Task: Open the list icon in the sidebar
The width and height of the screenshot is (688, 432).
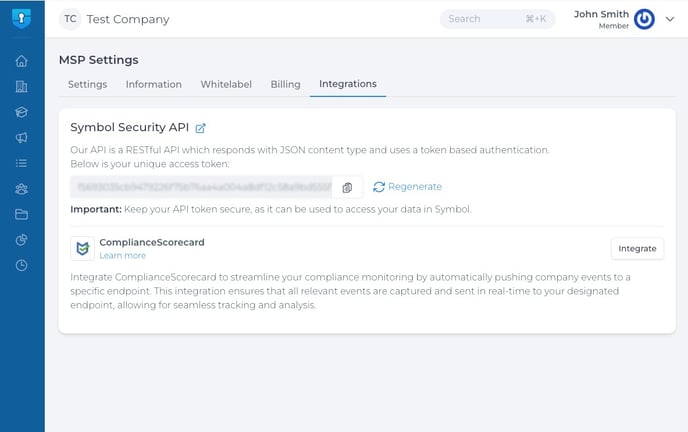Action: click(21, 163)
